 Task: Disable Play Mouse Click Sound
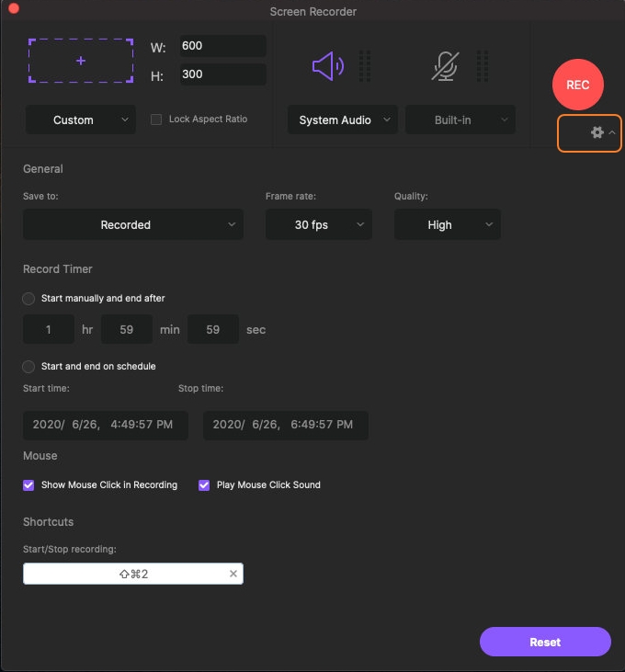[x=204, y=484]
